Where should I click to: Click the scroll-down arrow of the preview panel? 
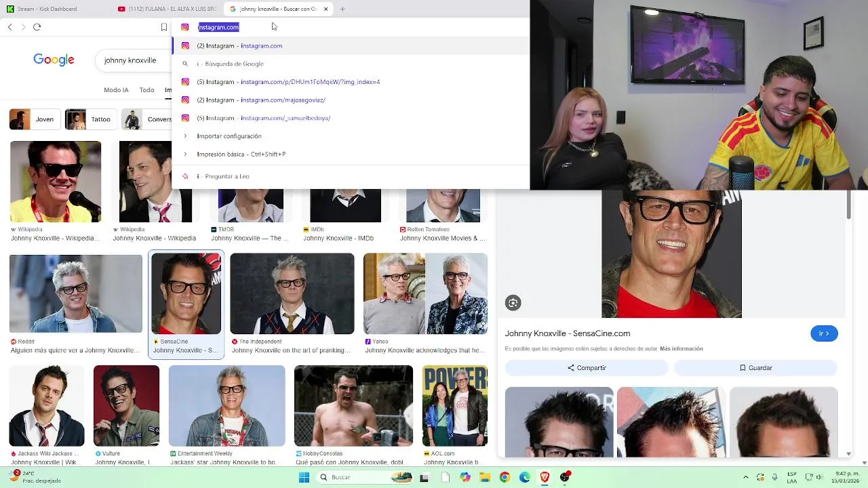pos(848,453)
